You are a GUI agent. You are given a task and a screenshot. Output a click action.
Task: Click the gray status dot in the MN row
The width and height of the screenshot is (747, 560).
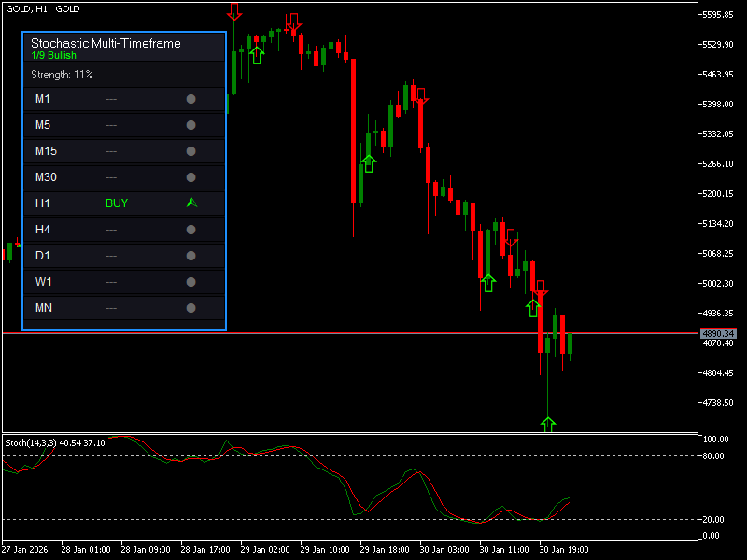[x=191, y=308]
